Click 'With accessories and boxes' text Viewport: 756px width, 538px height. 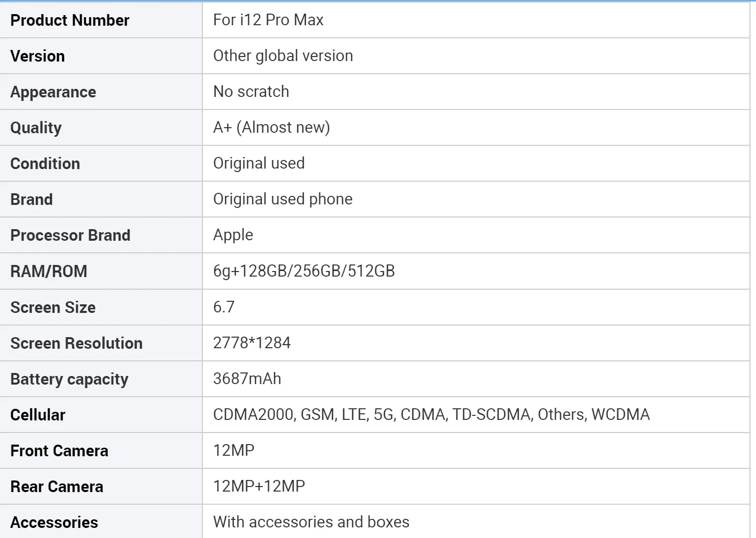click(x=311, y=522)
